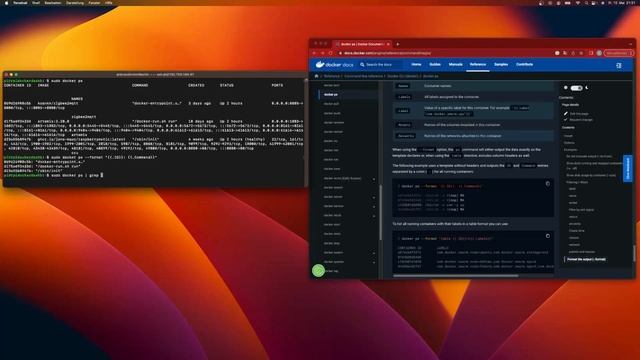This screenshot has height=360, width=640.
Task: Open the Fenster menu in the menu bar
Action: coord(94,3)
